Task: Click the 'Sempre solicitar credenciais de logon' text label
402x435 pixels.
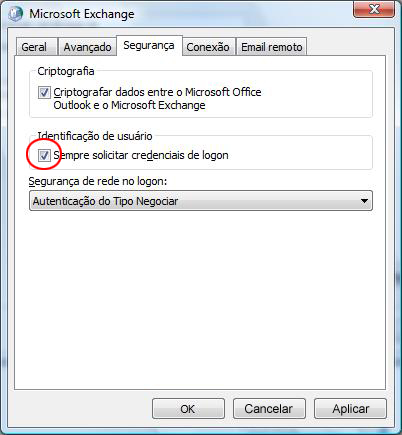Action: coord(141,155)
